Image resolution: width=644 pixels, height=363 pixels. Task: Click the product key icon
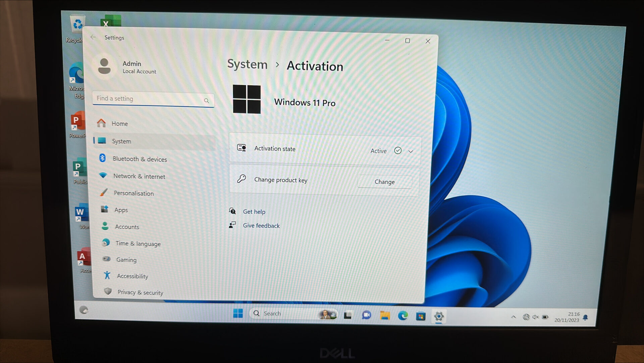(241, 179)
